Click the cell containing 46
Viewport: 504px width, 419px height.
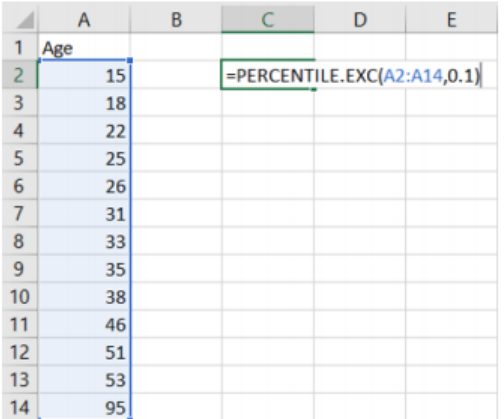84,324
